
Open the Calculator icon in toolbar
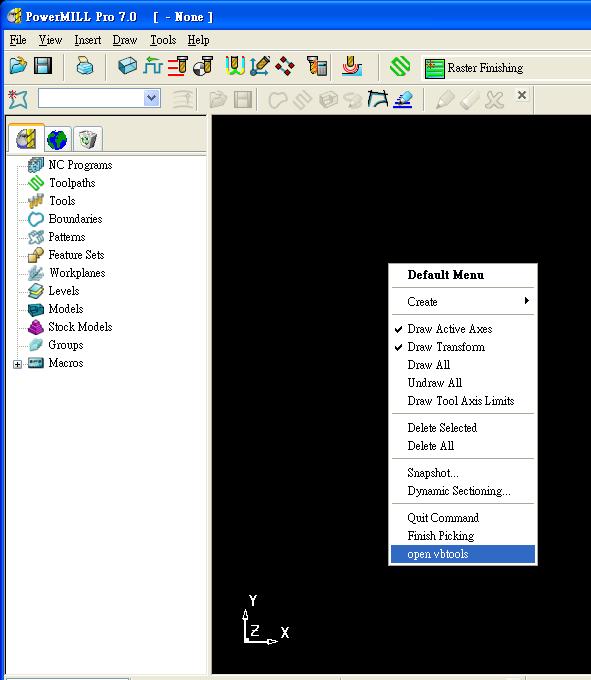[317, 66]
